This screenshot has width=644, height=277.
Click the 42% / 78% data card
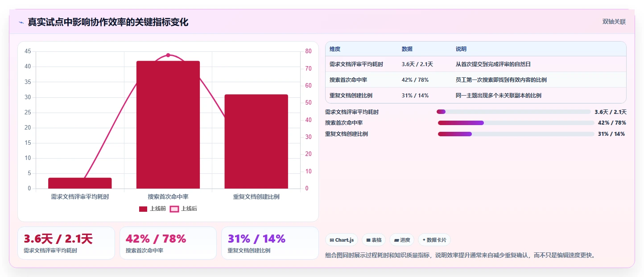coord(168,243)
